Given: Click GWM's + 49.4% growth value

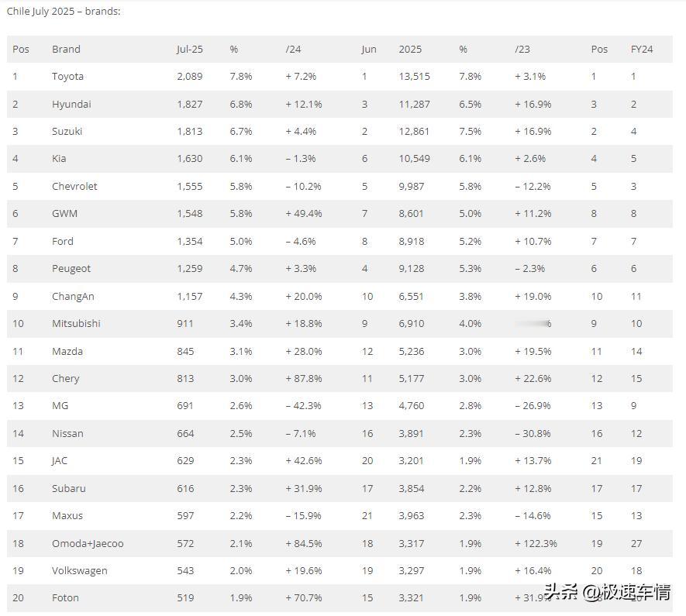Looking at the screenshot, I should pyautogui.click(x=304, y=214).
